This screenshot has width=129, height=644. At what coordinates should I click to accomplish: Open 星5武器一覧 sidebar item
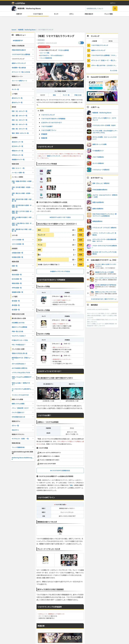click(x=23, y=301)
